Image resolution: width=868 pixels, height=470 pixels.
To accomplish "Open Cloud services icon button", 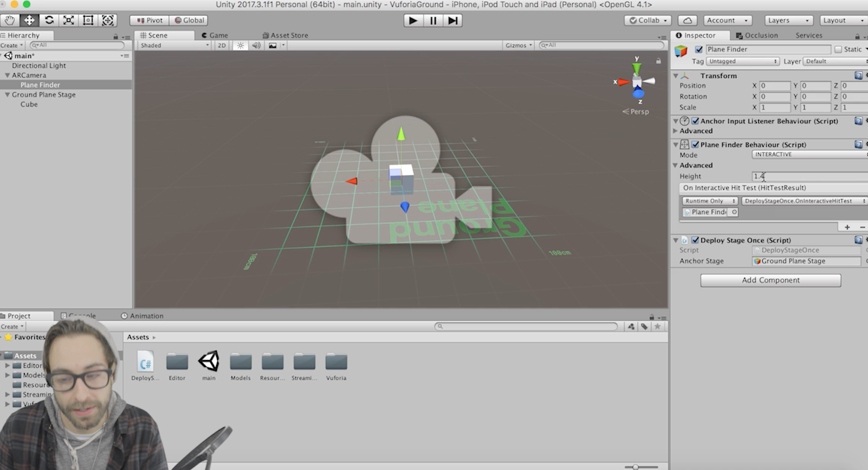I will [x=687, y=20].
